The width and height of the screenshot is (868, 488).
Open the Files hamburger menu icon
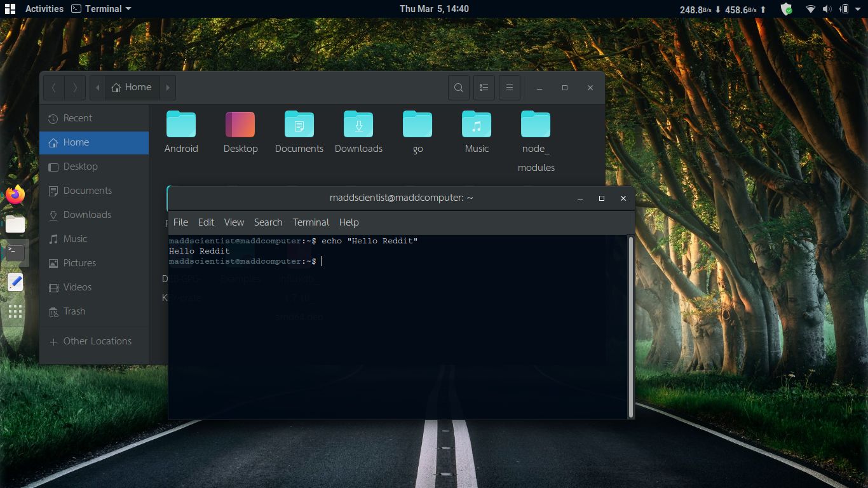(510, 87)
